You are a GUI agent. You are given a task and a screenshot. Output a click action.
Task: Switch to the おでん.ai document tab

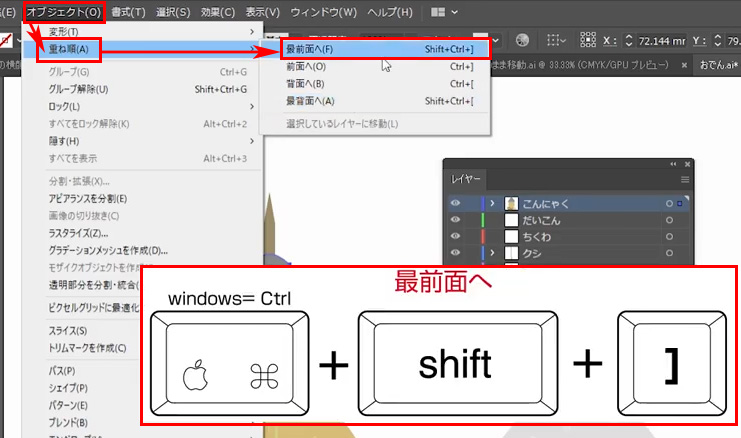[x=717, y=65]
